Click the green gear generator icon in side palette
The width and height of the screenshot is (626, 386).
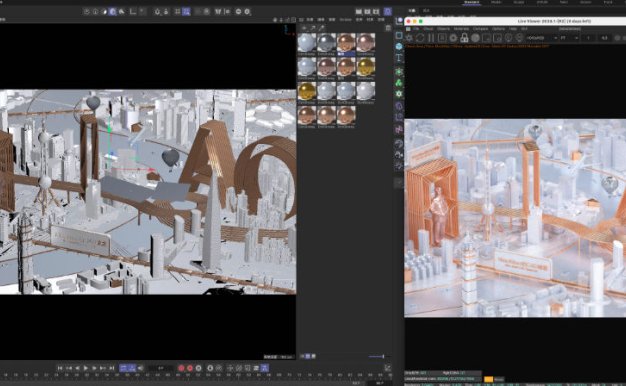click(x=399, y=94)
